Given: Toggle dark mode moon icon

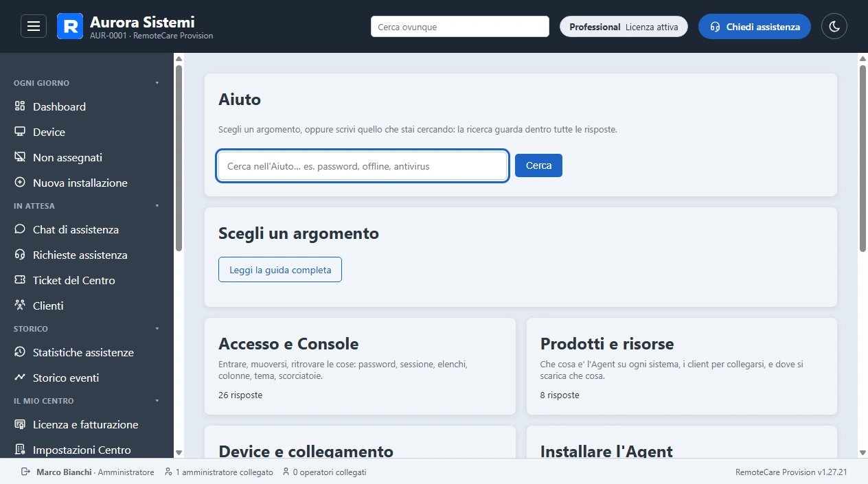Looking at the screenshot, I should (834, 26).
